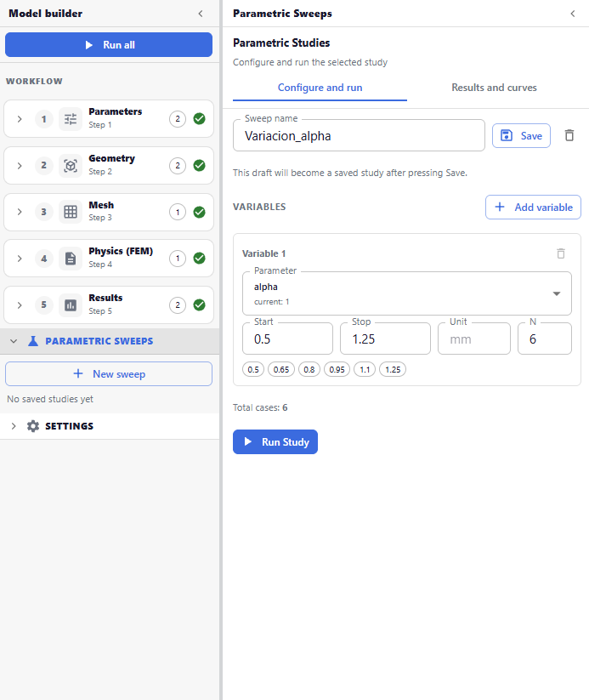
Task: Click the 'No saved studies yet' text
Action: (x=50, y=399)
